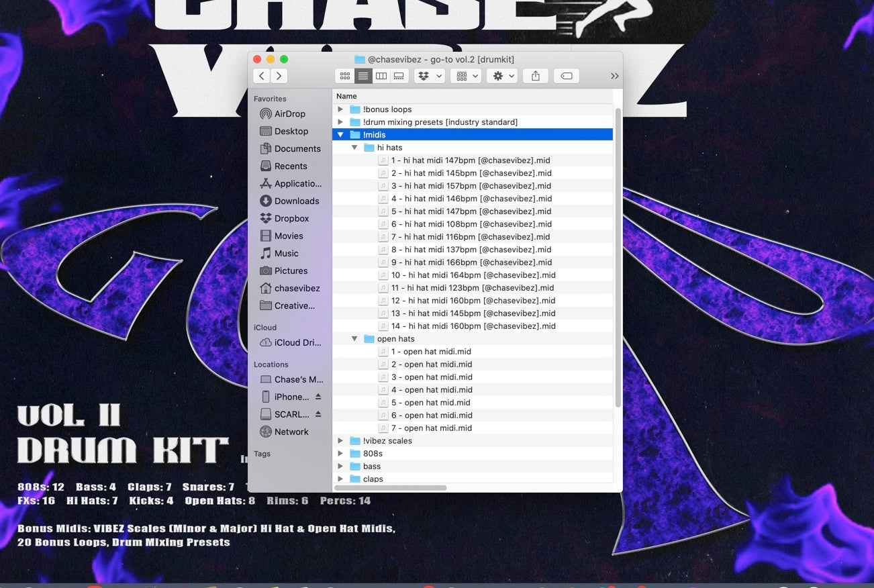Open Applications in the sidebar
The image size is (874, 588).
coord(289,184)
